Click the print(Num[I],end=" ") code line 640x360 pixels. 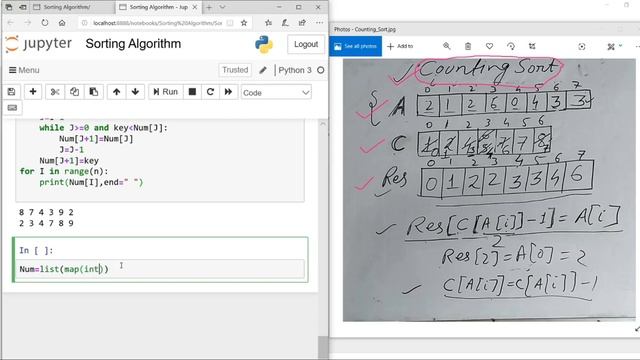[x=91, y=182]
